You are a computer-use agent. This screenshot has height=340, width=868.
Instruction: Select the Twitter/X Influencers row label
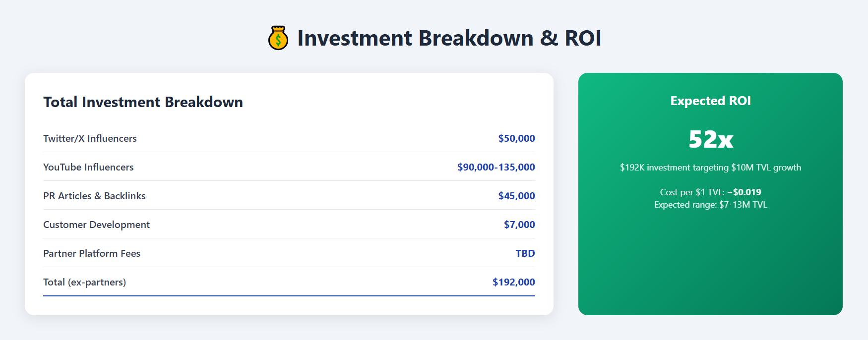90,138
